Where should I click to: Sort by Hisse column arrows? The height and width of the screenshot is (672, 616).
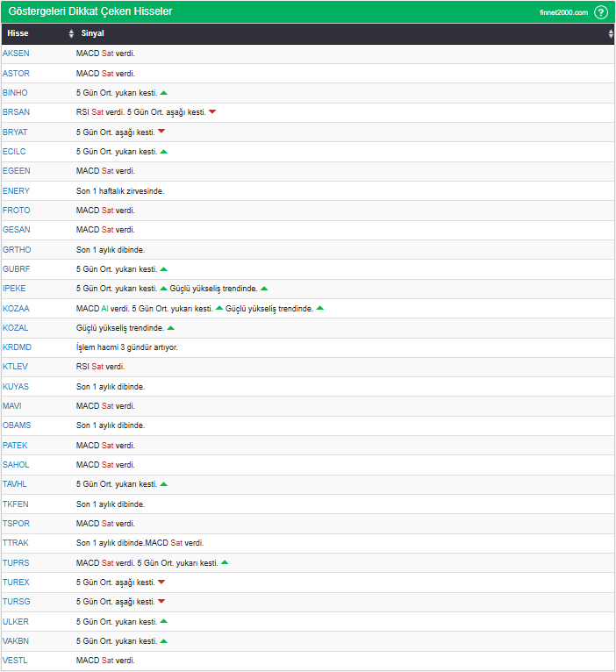71,34
